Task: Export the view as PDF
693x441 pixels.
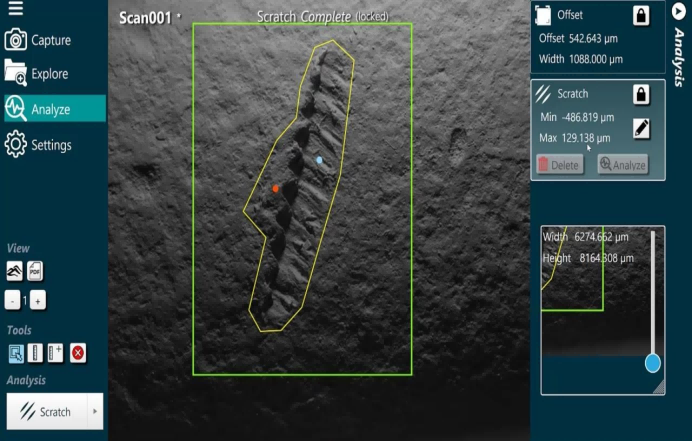Action: pos(35,271)
